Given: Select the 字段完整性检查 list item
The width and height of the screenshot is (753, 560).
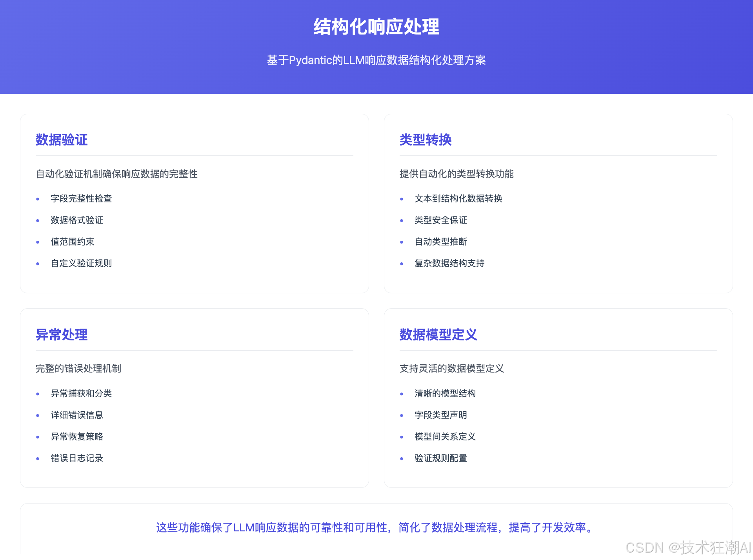Looking at the screenshot, I should 81,198.
